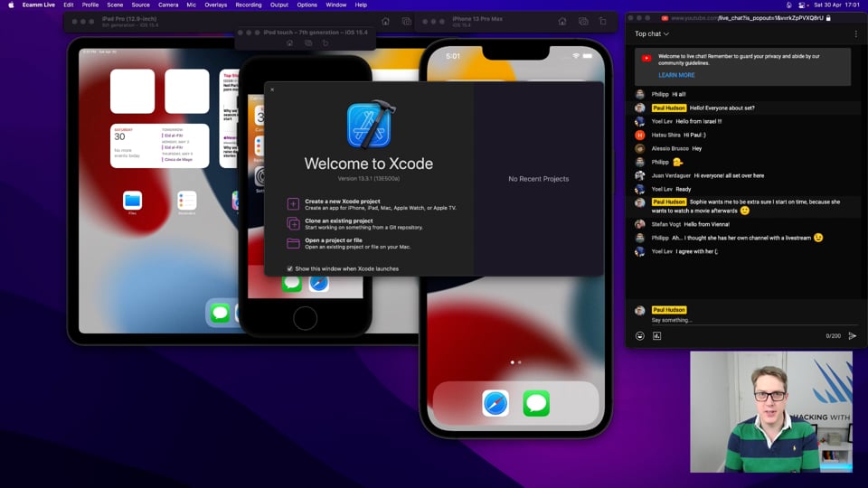Click the No Recent Projects text
This screenshot has width=868, height=488.
(538, 179)
